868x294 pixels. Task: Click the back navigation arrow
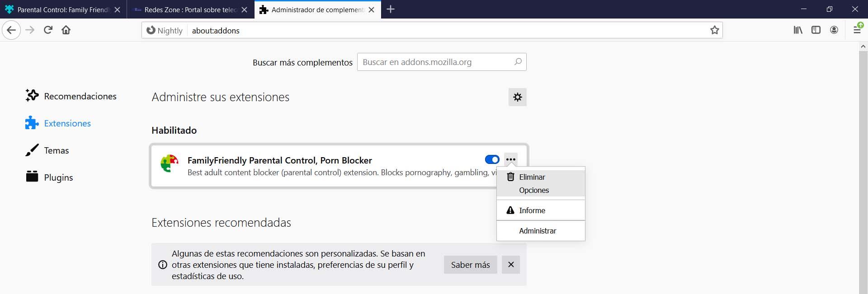pyautogui.click(x=11, y=30)
